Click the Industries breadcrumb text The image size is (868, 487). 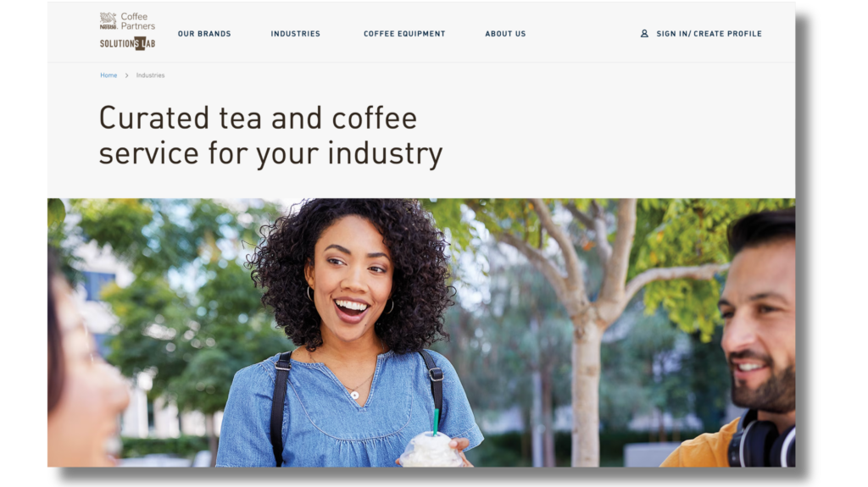151,75
